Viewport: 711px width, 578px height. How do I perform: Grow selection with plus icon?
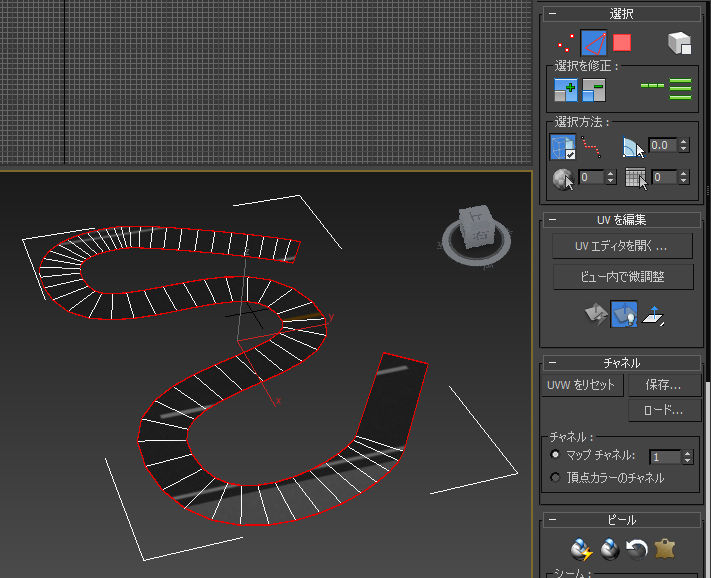(565, 90)
